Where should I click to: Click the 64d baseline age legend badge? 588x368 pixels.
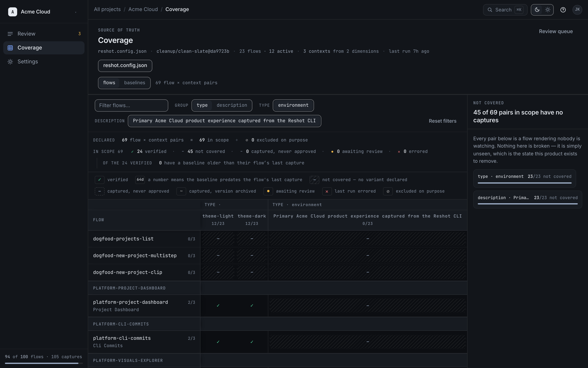pyautogui.click(x=140, y=180)
